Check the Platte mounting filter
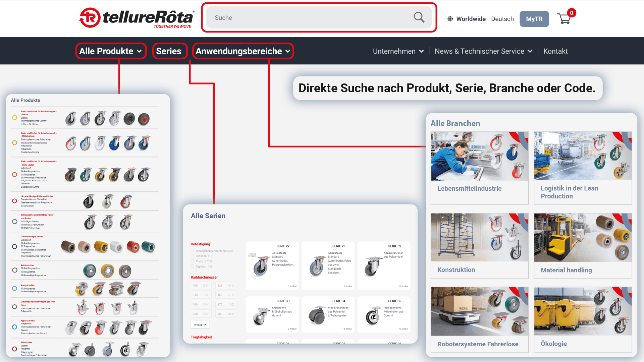 pos(193,261)
